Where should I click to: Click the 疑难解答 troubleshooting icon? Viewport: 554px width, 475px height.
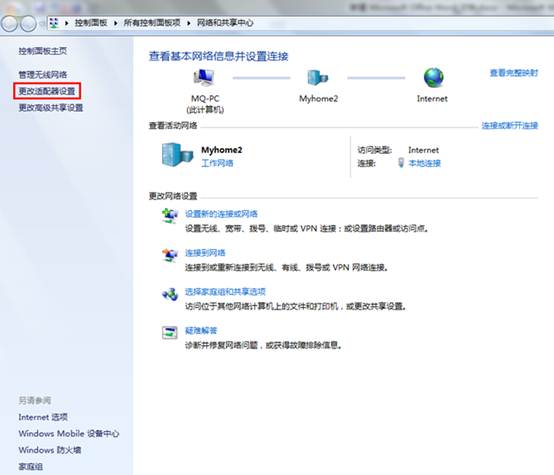click(x=170, y=333)
